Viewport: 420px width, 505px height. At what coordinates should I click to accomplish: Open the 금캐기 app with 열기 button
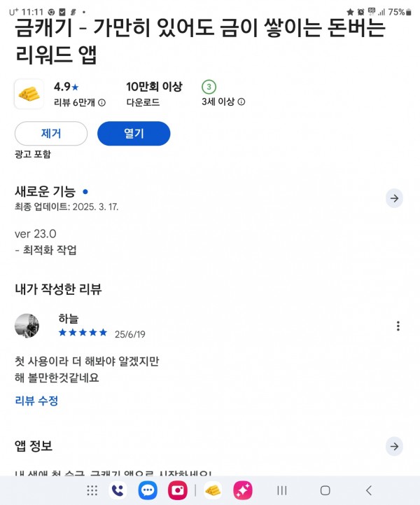coord(134,133)
